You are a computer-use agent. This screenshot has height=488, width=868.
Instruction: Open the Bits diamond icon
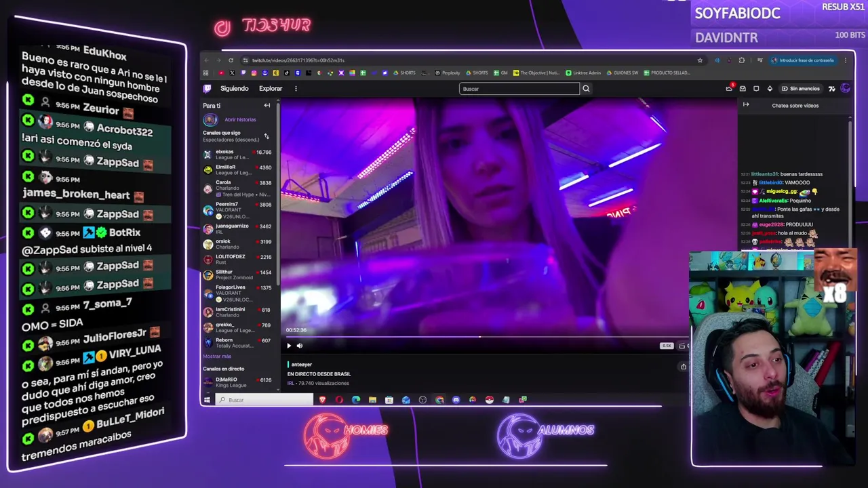point(770,88)
